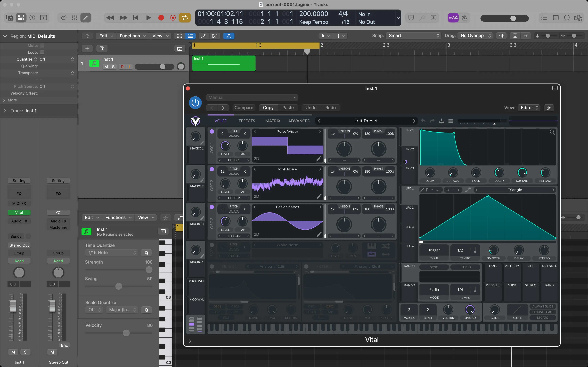
Task: Open the Mixer faders icon
Action: [x=75, y=18]
